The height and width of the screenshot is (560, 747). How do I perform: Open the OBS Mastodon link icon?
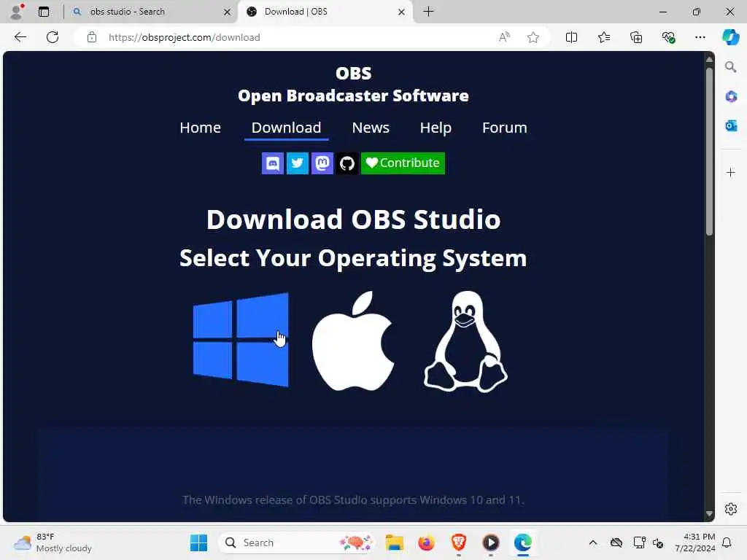click(322, 163)
